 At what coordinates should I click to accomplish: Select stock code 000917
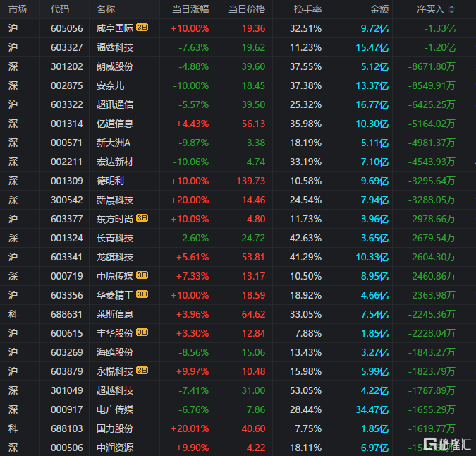(67, 409)
